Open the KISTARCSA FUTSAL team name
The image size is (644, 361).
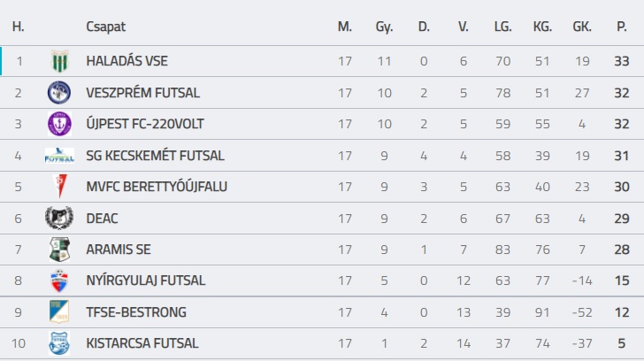pyautogui.click(x=142, y=342)
